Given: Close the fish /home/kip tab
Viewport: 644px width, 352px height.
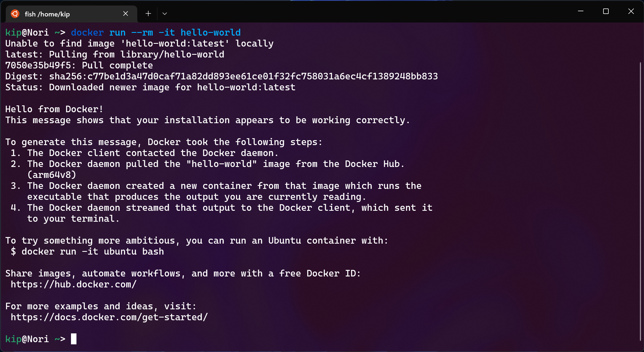Looking at the screenshot, I should click(x=126, y=13).
